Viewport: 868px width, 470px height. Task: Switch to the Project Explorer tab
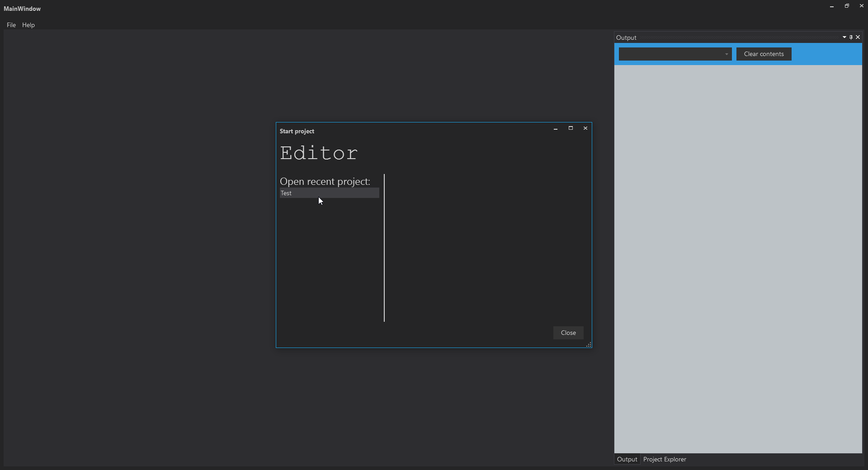point(665,459)
